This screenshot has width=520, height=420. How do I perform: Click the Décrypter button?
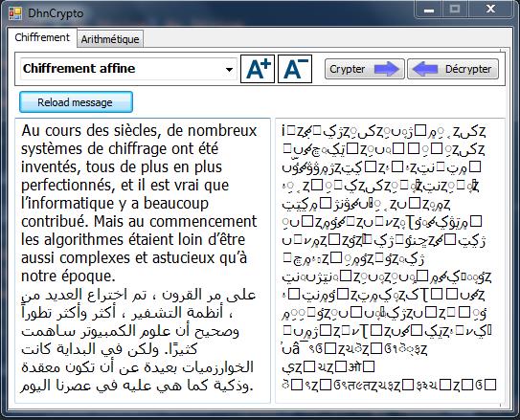(453, 69)
